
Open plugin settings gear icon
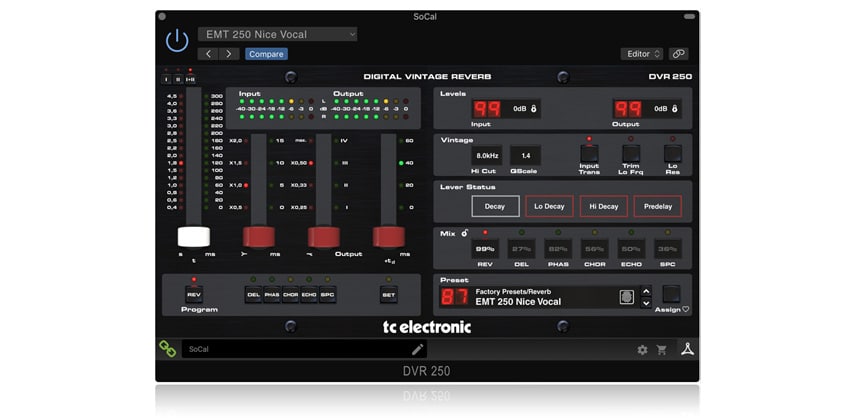point(642,350)
